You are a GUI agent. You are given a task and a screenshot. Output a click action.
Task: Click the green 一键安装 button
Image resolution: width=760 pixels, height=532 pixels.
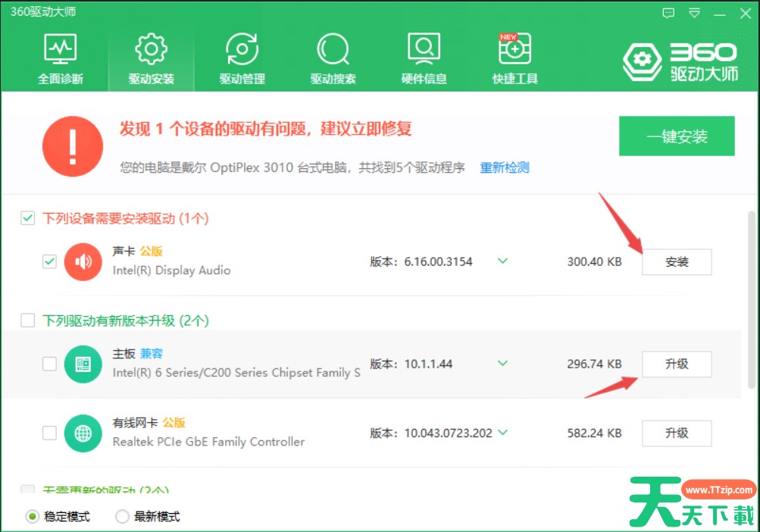pos(677,136)
